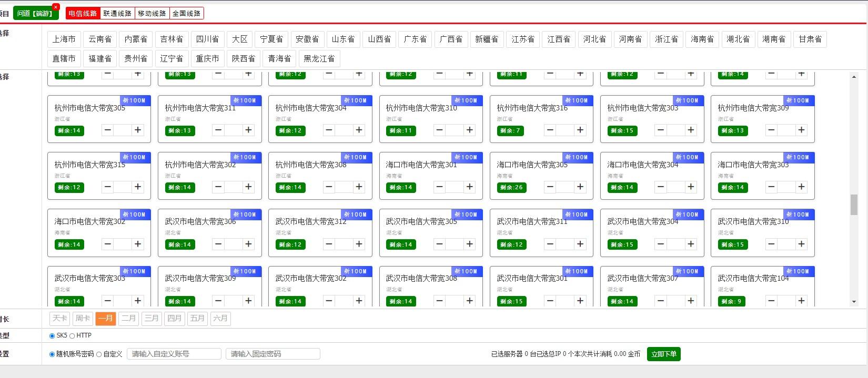Plus button on 海口市电信大带宽303
This screenshot has width=868, height=378.
(801, 187)
